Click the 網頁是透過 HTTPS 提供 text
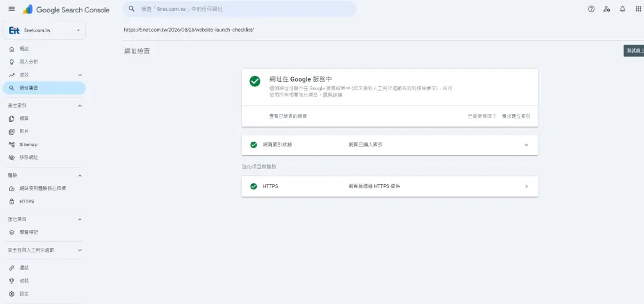 click(374, 186)
